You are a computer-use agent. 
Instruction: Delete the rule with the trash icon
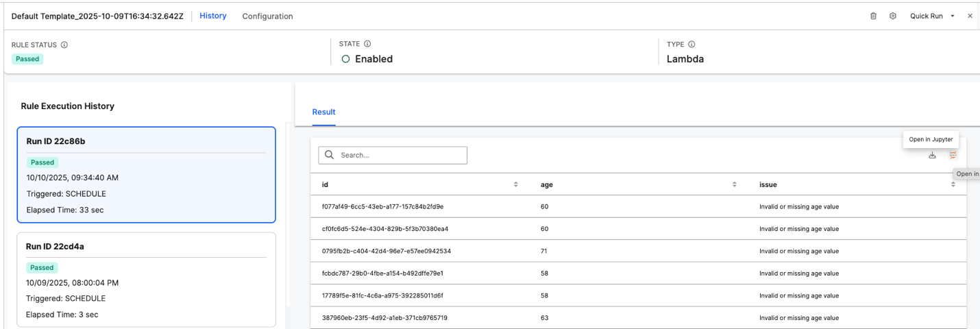click(x=873, y=16)
